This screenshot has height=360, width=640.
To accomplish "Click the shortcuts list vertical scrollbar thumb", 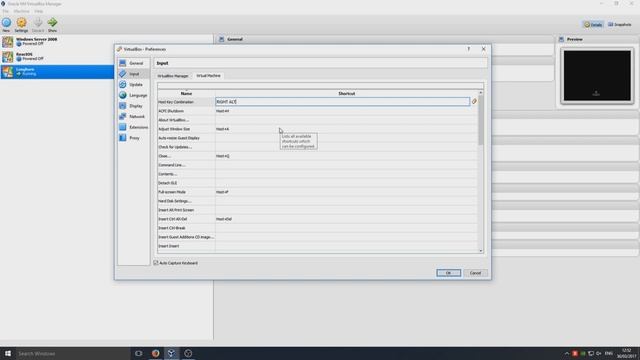I will pyautogui.click(x=480, y=120).
